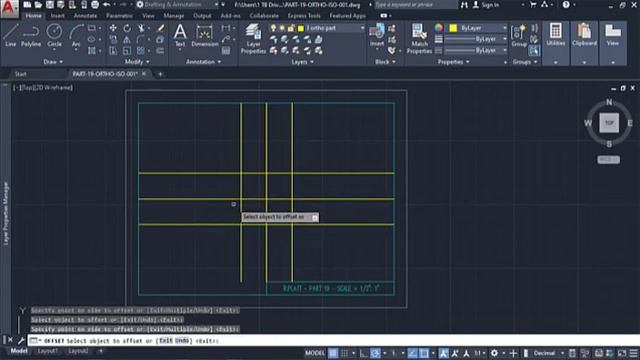The height and width of the screenshot is (360, 640).
Task: Open Layer Properties manager
Action: (253, 39)
